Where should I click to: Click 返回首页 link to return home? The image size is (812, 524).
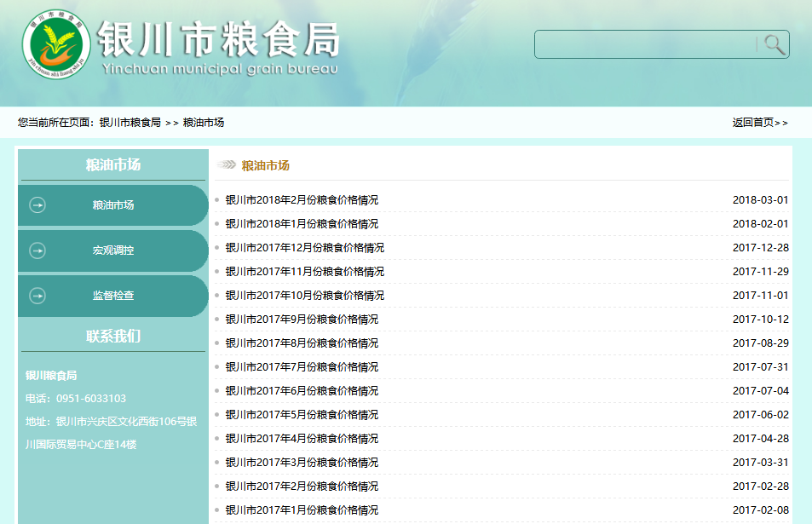(x=759, y=123)
